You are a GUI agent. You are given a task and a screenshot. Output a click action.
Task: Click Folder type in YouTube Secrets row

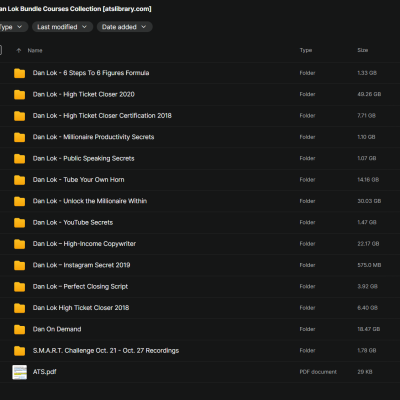pyautogui.click(x=307, y=222)
